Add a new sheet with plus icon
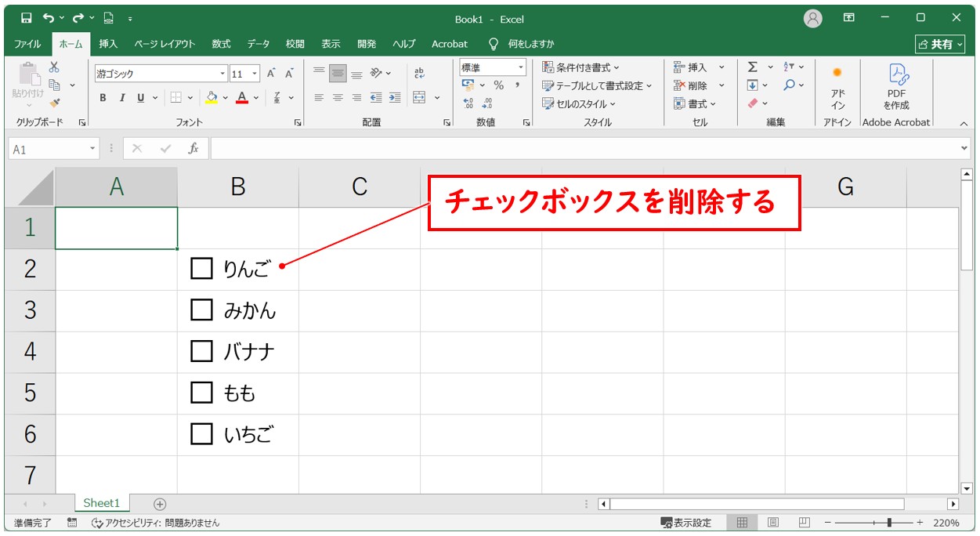Viewport: 980px width, 536px height. coord(160,504)
